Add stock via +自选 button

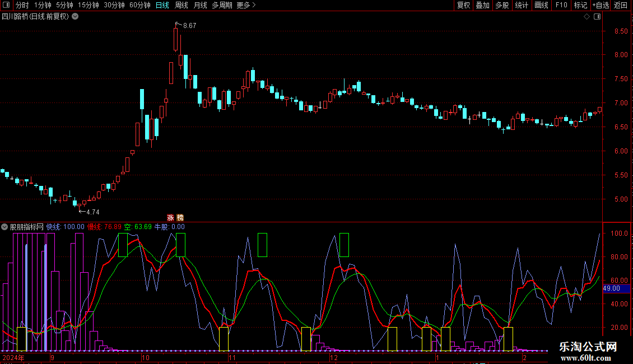point(600,6)
